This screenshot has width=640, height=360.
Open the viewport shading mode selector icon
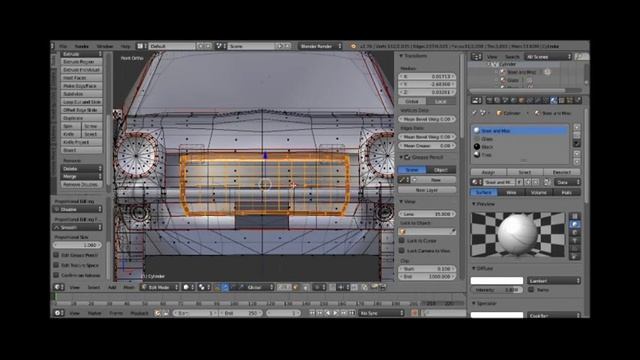188,287
